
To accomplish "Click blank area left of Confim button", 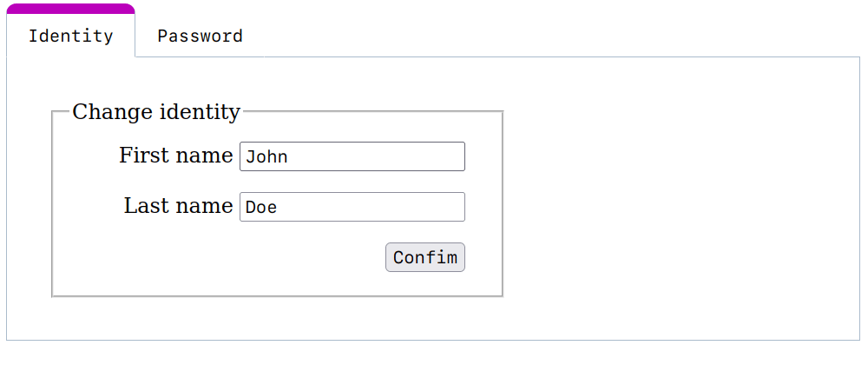I will [221, 257].
